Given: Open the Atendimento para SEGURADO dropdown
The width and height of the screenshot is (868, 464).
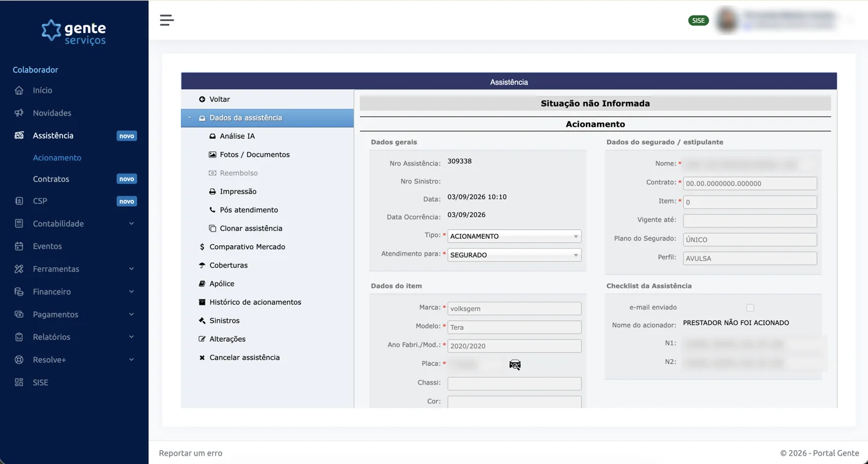Looking at the screenshot, I should coord(514,255).
